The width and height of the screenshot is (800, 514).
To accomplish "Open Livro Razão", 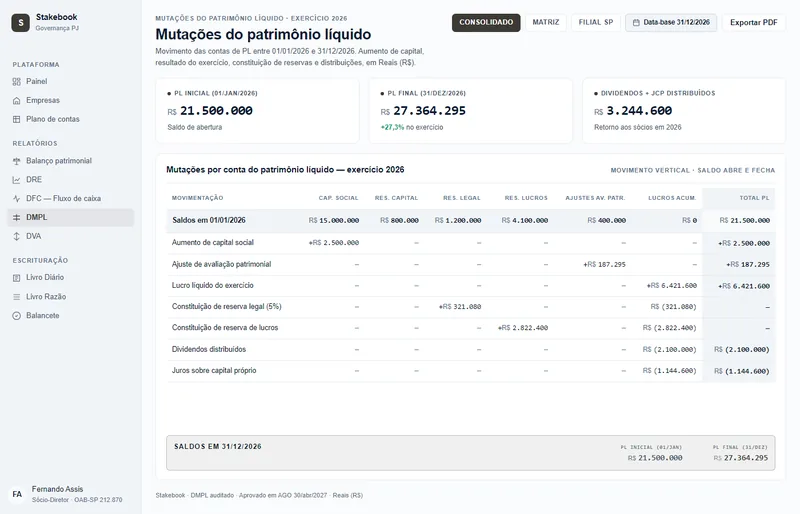I will (71, 297).
